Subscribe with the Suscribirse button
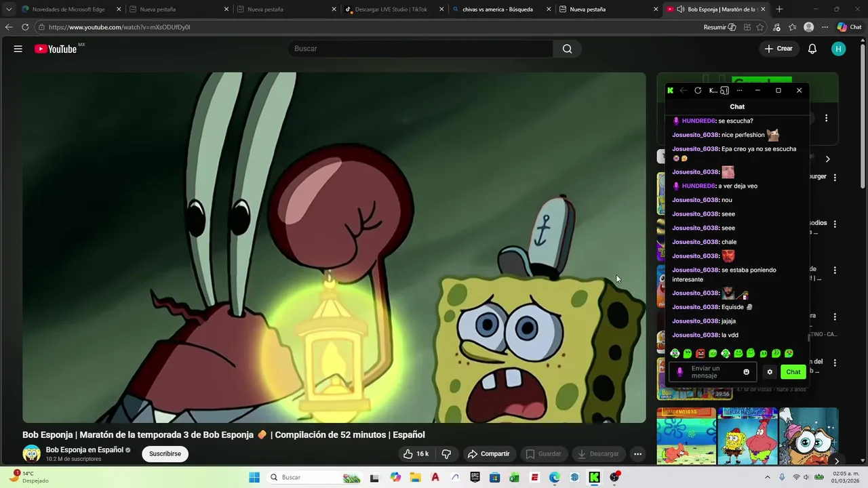The image size is (868, 488). pyautogui.click(x=165, y=454)
